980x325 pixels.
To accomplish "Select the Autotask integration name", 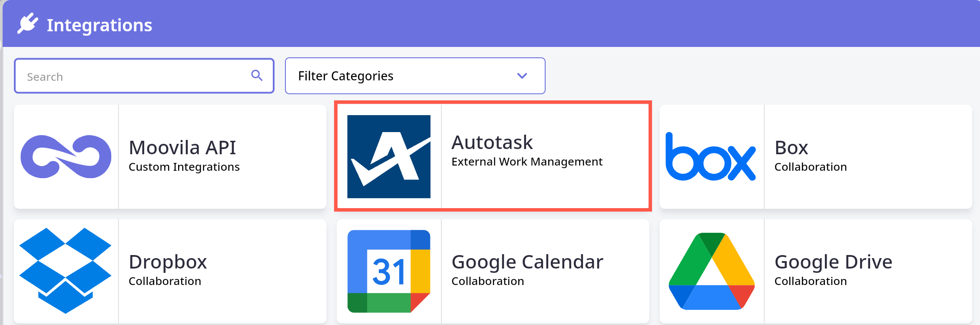I will (x=492, y=143).
